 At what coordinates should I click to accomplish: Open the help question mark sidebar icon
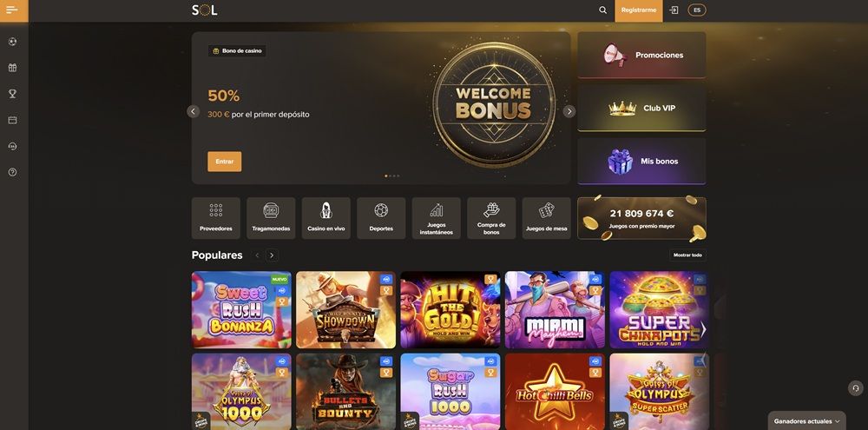pyautogui.click(x=12, y=172)
